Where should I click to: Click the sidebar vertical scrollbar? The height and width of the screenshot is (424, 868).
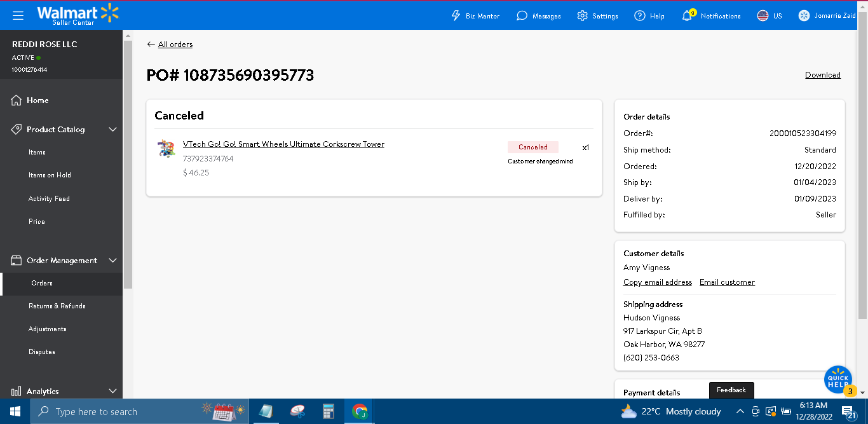tap(128, 164)
